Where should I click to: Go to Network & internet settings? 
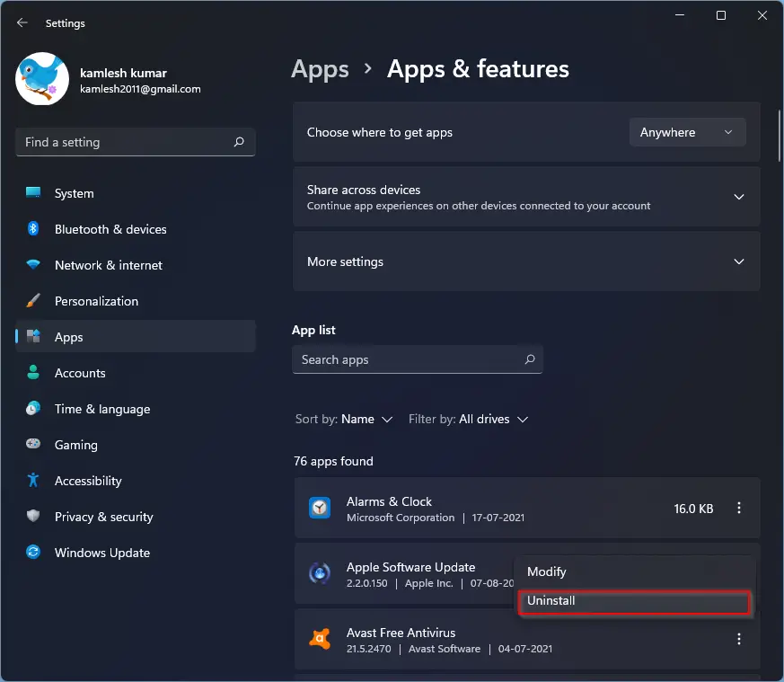[x=136, y=265]
